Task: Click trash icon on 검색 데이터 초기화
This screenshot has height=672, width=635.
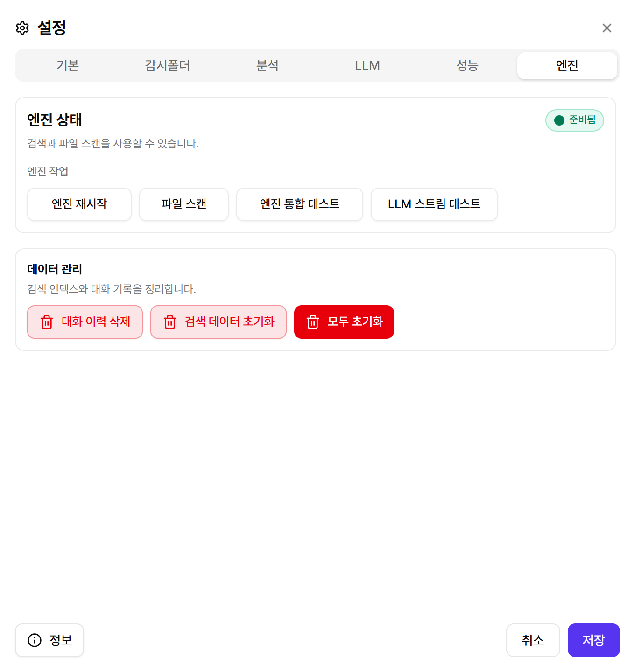Action: 170,322
